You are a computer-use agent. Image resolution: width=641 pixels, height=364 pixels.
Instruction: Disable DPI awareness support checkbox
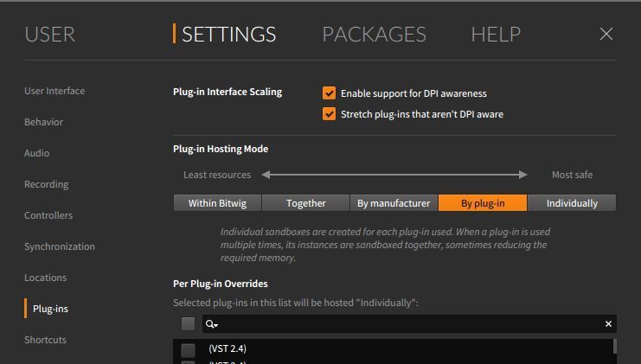pyautogui.click(x=329, y=93)
